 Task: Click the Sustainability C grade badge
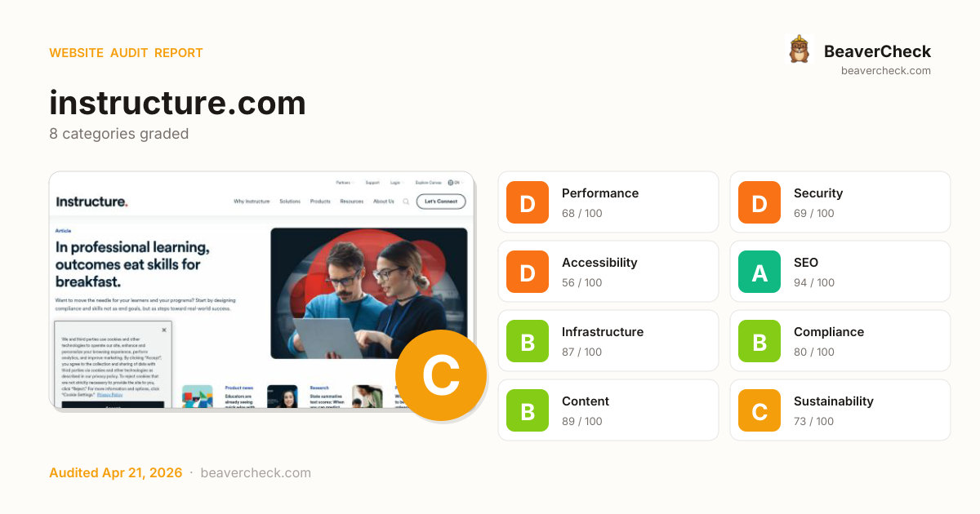(759, 410)
